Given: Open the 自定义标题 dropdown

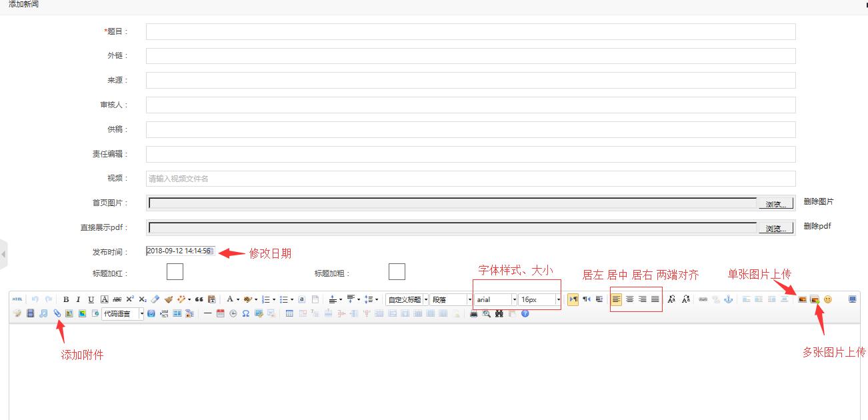Looking at the screenshot, I should click(407, 300).
